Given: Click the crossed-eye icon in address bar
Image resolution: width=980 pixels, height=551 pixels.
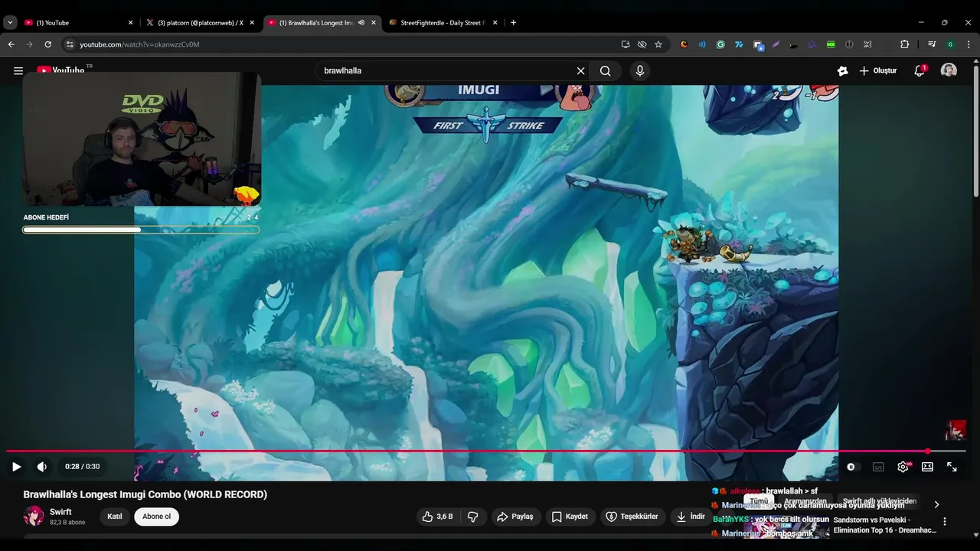Looking at the screenshot, I should point(642,44).
